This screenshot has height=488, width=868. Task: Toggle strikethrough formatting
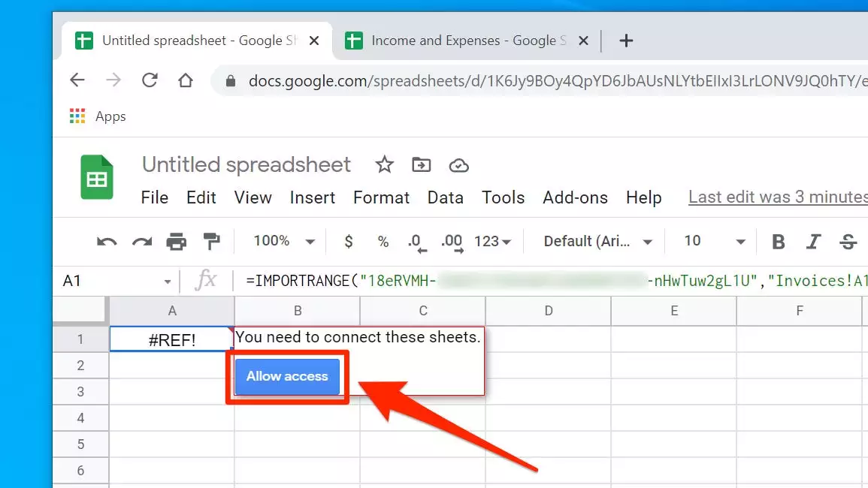(x=848, y=242)
